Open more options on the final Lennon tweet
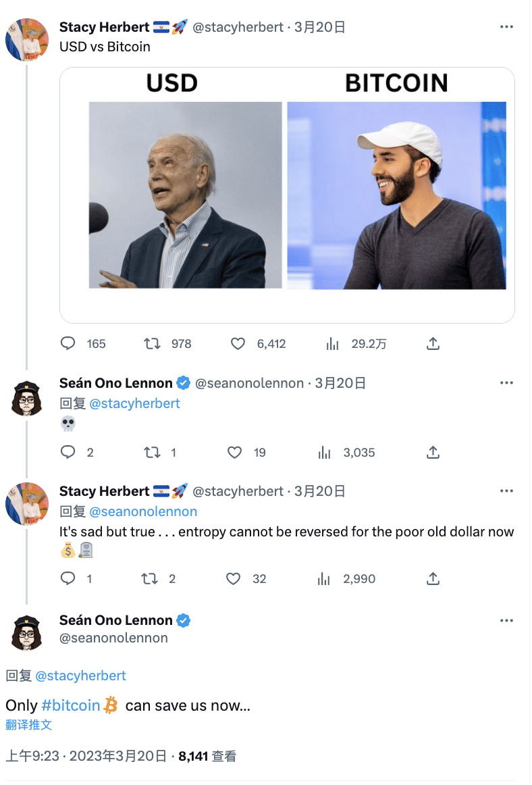Screen dimensions: 532x785 (x=506, y=620)
